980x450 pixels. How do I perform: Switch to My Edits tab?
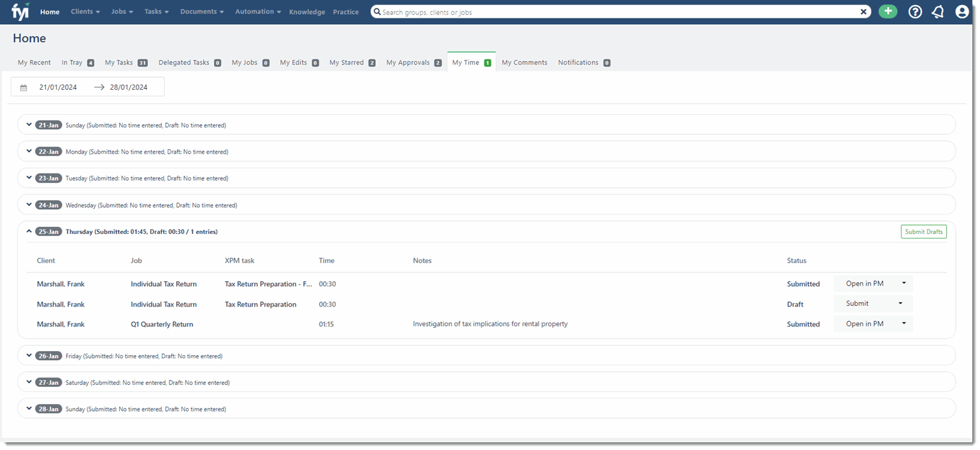pos(299,62)
